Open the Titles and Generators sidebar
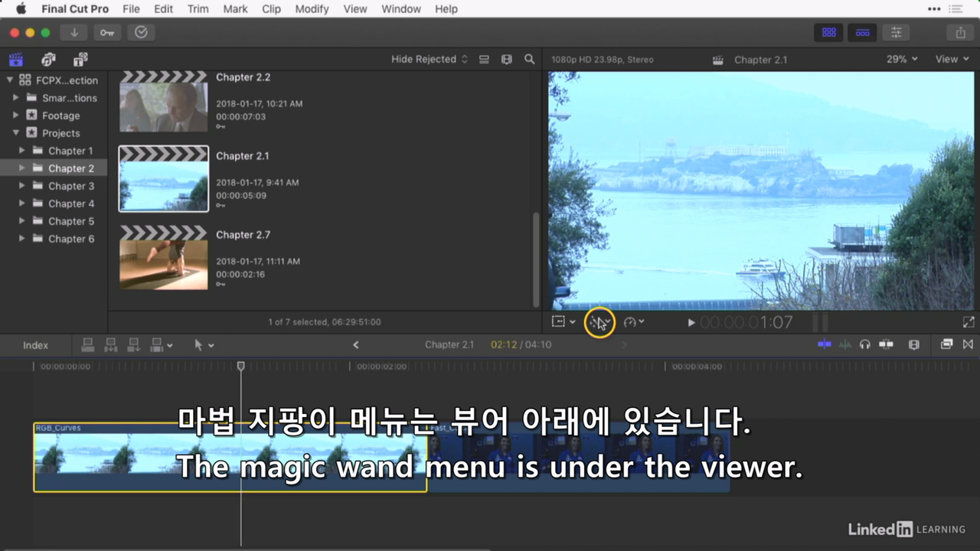980x551 pixels. (80, 59)
